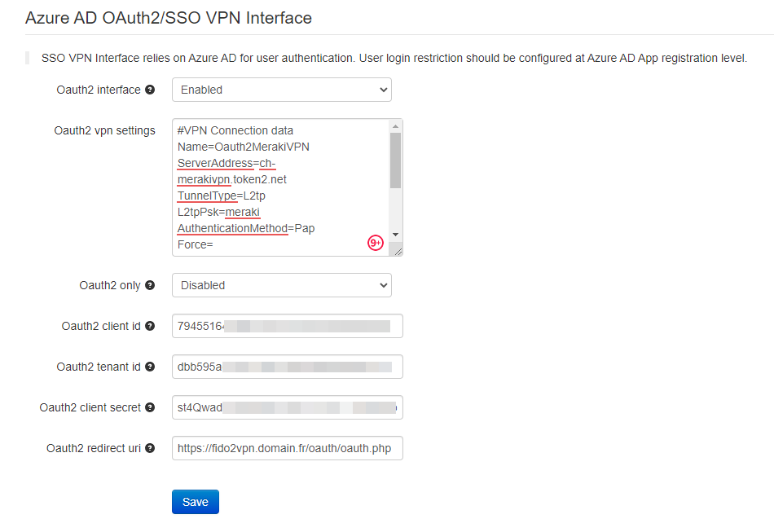
Task: Focus the Oauth2 tenant id field
Action: 288,367
